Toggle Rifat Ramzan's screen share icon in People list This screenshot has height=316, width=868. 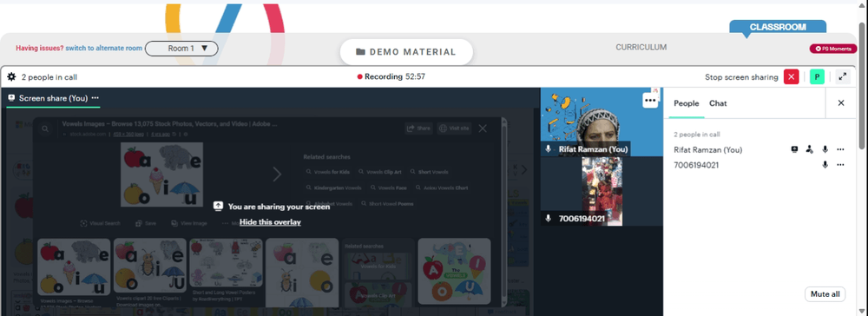pos(794,149)
